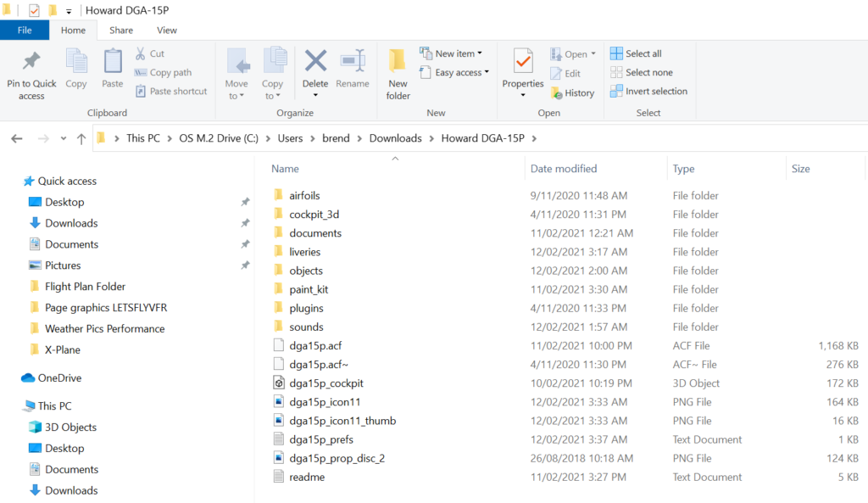Switch to the Share ribbon tab
The height and width of the screenshot is (503, 868).
tap(120, 31)
